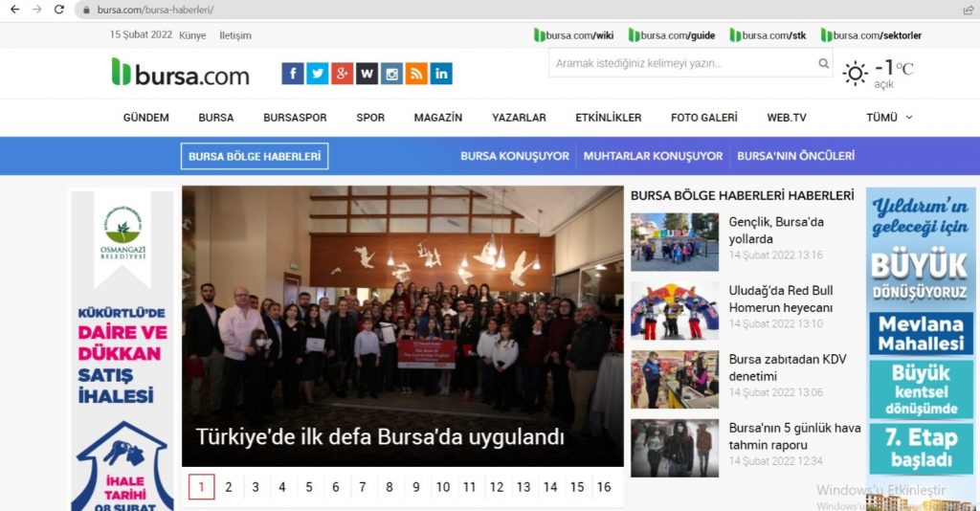Open the FOTO GALERİ menu item

coord(704,118)
